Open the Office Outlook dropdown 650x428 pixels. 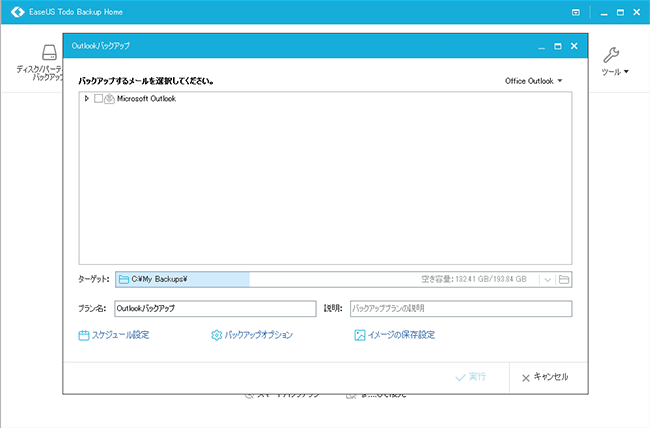[534, 81]
